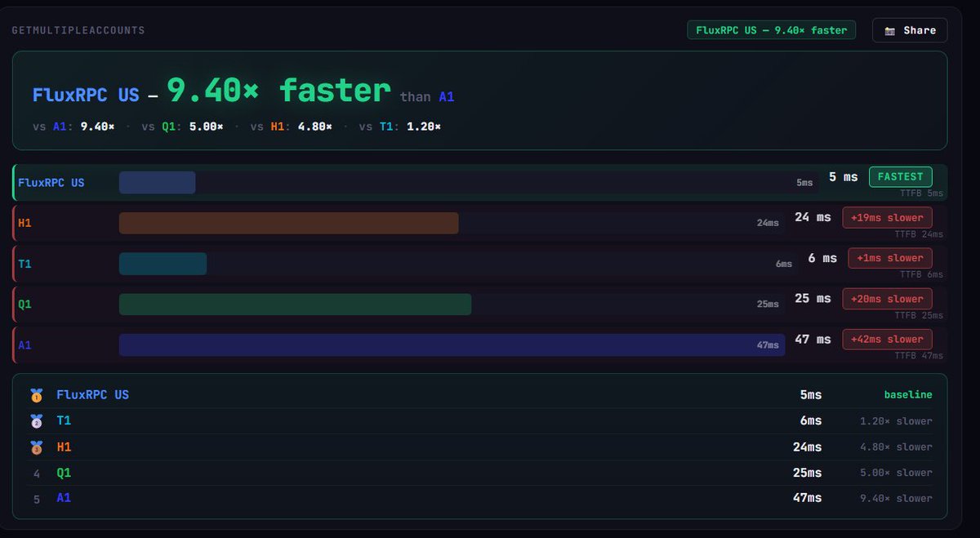Click A1 ranked 5 in the list
980x538 pixels.
64,497
